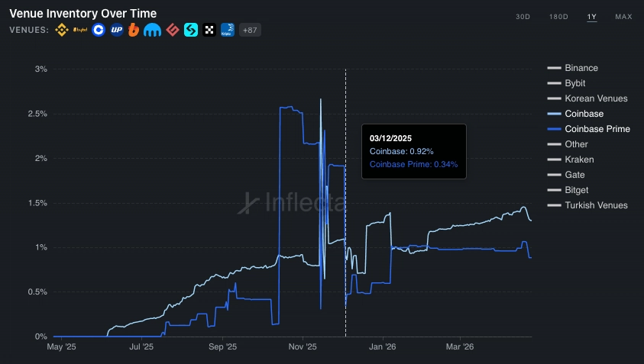Click the dashed vertical date marker line
The width and height of the screenshot is (644, 364).
tap(346, 229)
